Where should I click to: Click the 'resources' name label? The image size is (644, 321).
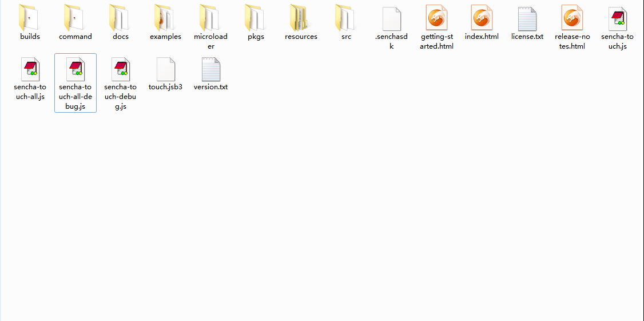point(301,37)
